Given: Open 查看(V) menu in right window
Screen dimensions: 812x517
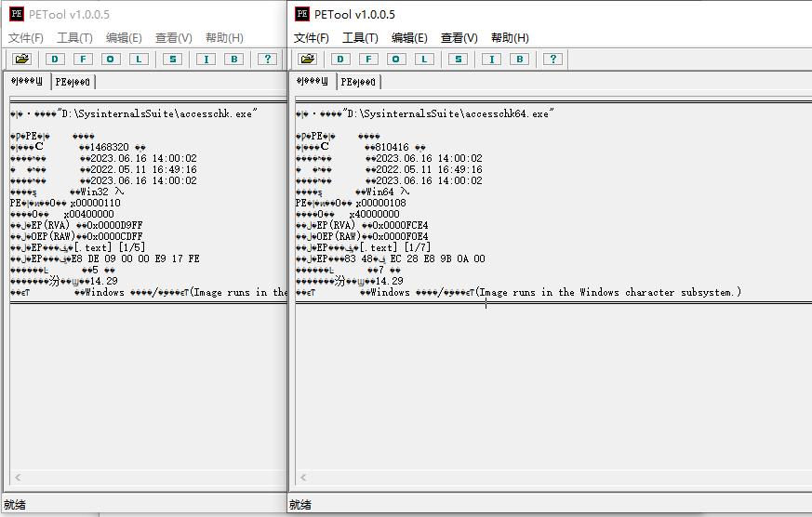Looking at the screenshot, I should coord(459,38).
